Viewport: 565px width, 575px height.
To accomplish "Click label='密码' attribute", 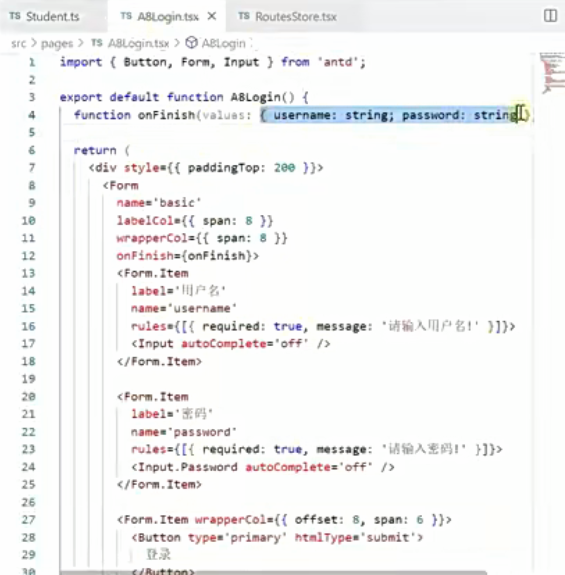I will coord(172,414).
